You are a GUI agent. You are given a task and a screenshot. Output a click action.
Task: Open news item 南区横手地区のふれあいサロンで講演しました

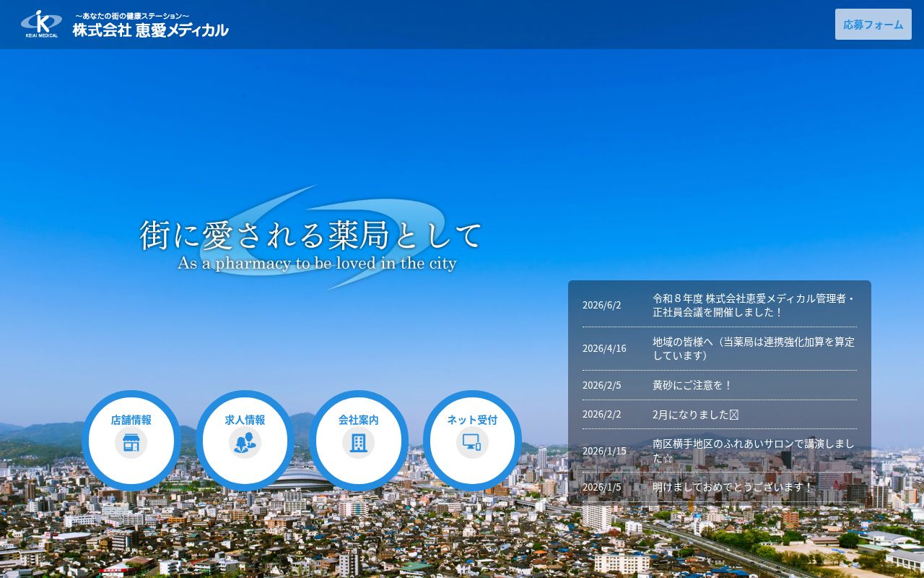(754, 451)
